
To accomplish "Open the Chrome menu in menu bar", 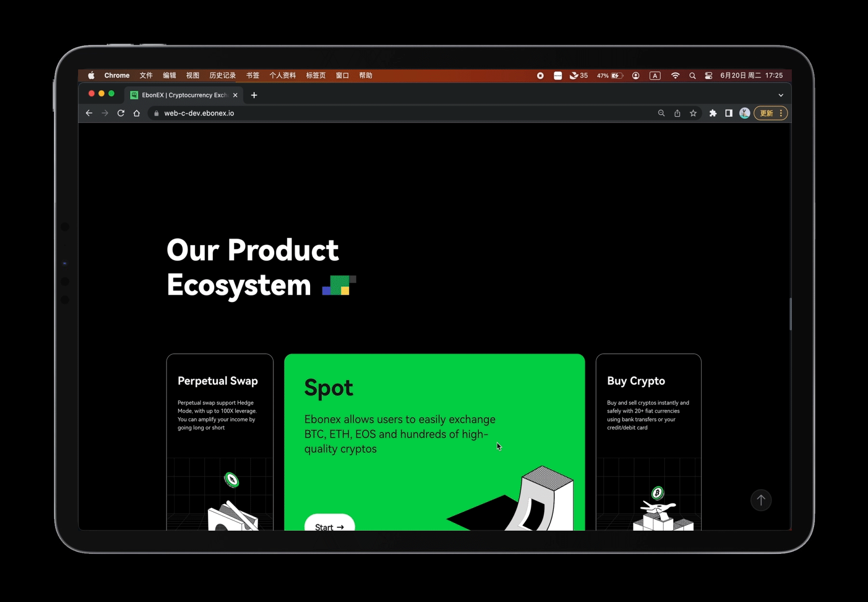I will tap(117, 75).
